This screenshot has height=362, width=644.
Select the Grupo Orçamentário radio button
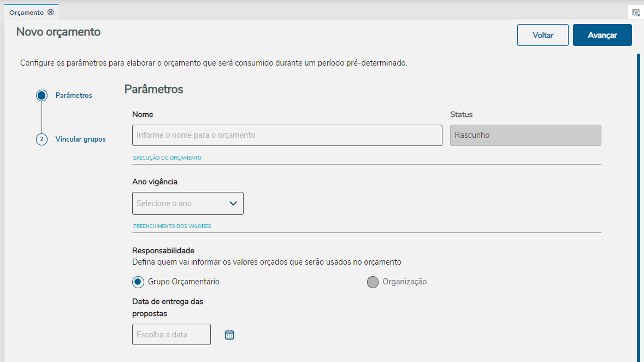[x=138, y=282]
